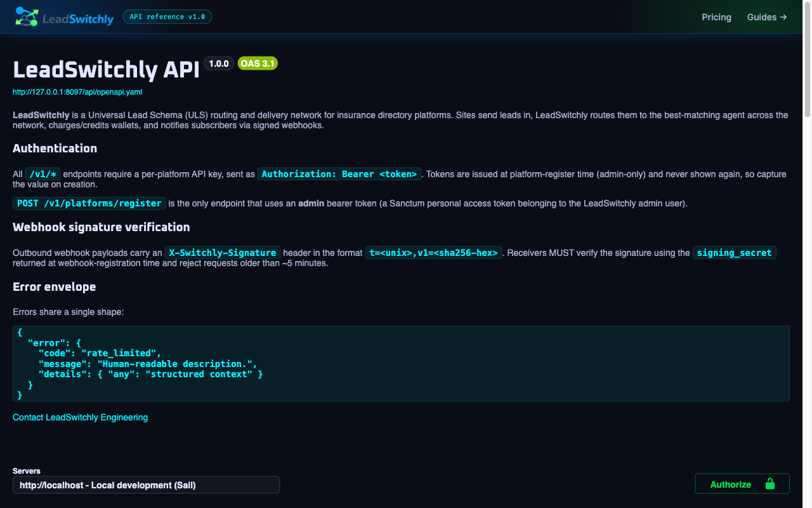Click 'Errors share a single shape:' text
The height and width of the screenshot is (508, 812).
pyautogui.click(x=69, y=312)
